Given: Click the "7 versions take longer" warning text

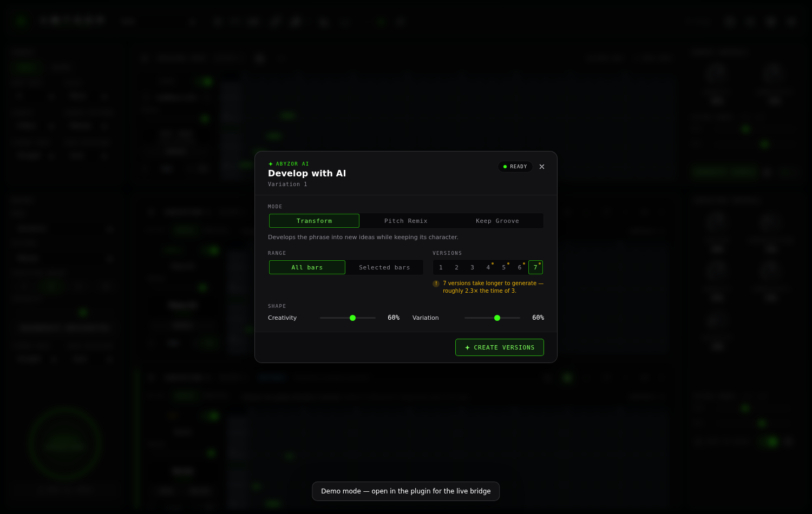Looking at the screenshot, I should [x=493, y=287].
